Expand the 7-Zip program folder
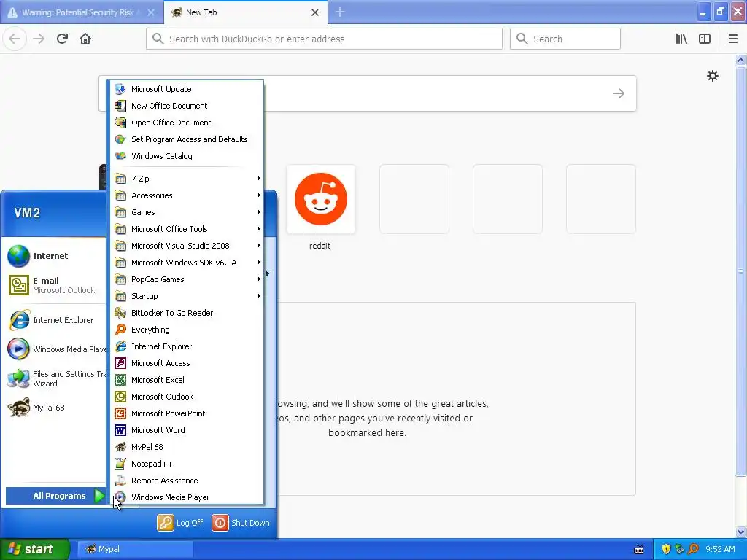 click(187, 179)
